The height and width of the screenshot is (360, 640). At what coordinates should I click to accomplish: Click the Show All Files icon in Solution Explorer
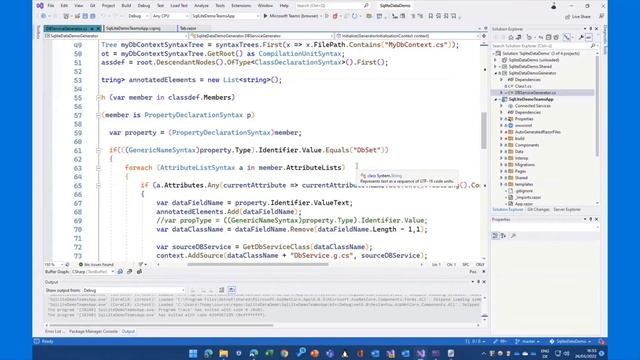[556, 37]
